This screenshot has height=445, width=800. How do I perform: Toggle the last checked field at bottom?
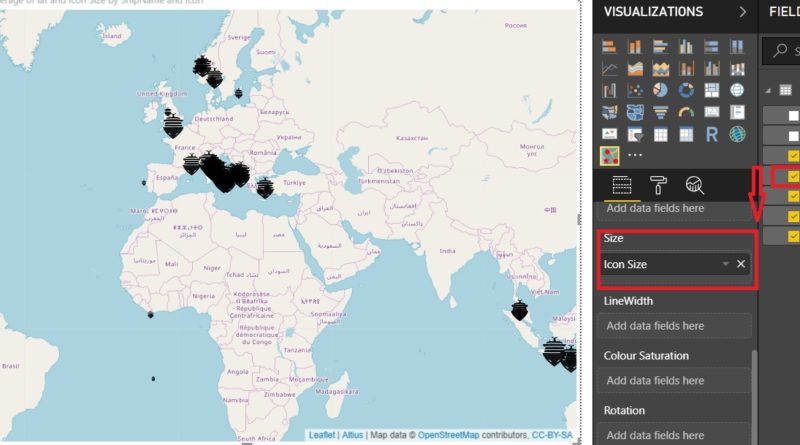point(794,236)
